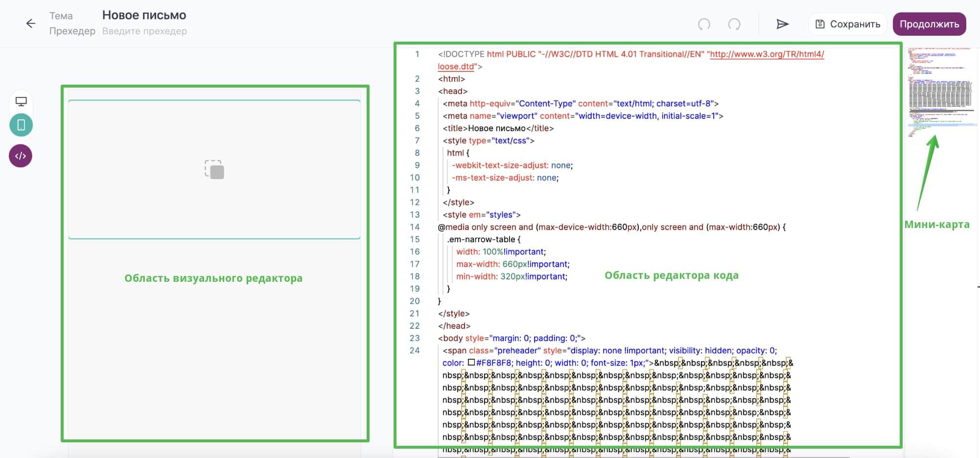Edit the subject field Новое письмо
Viewport: 980px width, 458px height.
click(x=144, y=15)
